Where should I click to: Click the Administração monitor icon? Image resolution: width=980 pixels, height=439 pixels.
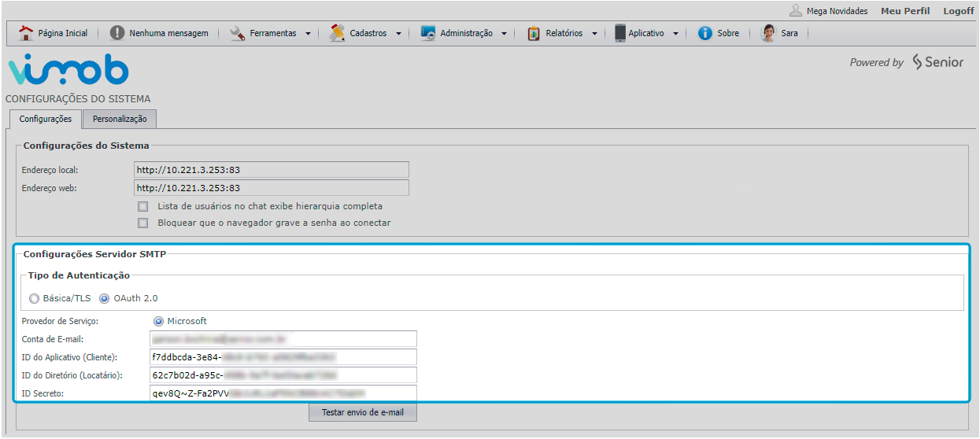(x=428, y=33)
